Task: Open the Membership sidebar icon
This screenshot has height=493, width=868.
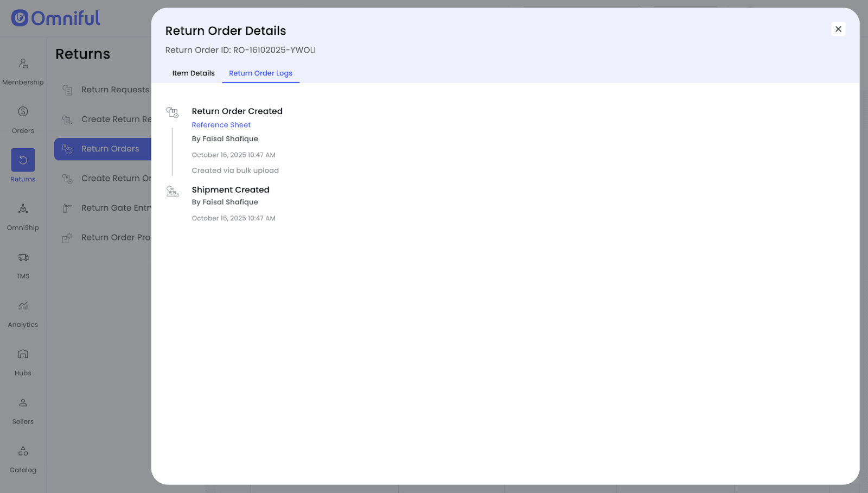Action: (23, 64)
